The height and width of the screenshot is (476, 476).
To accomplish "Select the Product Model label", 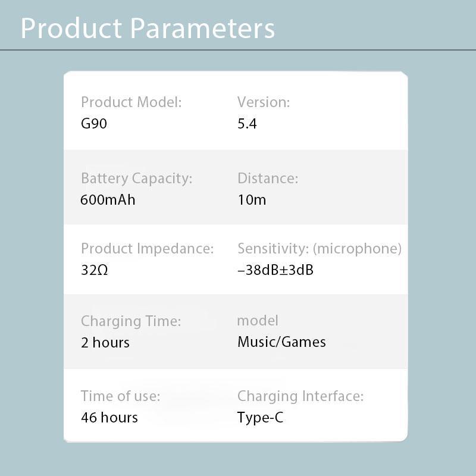I will click(x=131, y=102).
